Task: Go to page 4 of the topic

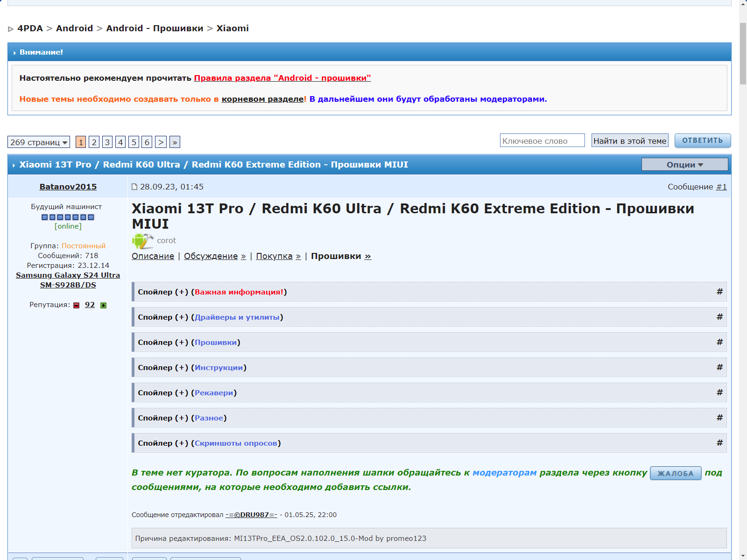Action: click(120, 142)
